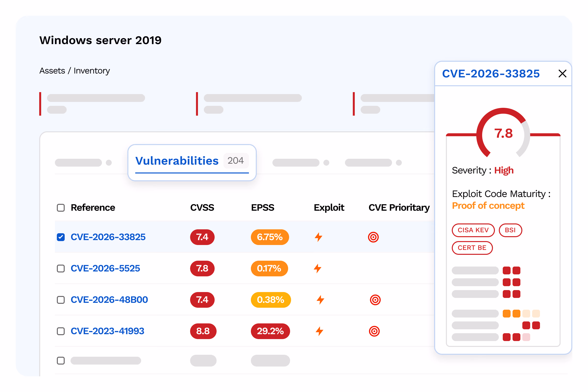Click priority target icon for CVE-2026-48B00
This screenshot has width=588, height=392.
pos(375,300)
